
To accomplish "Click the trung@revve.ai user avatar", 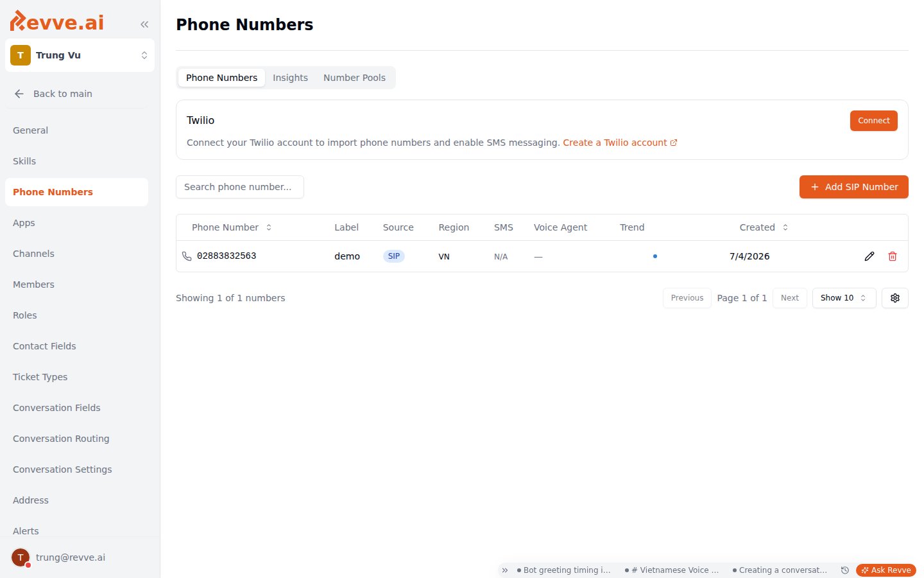I will pyautogui.click(x=21, y=557).
